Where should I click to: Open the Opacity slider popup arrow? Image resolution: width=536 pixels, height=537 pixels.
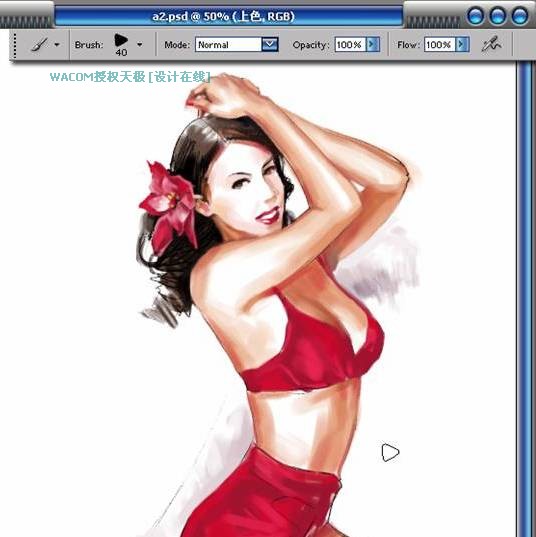(x=373, y=45)
